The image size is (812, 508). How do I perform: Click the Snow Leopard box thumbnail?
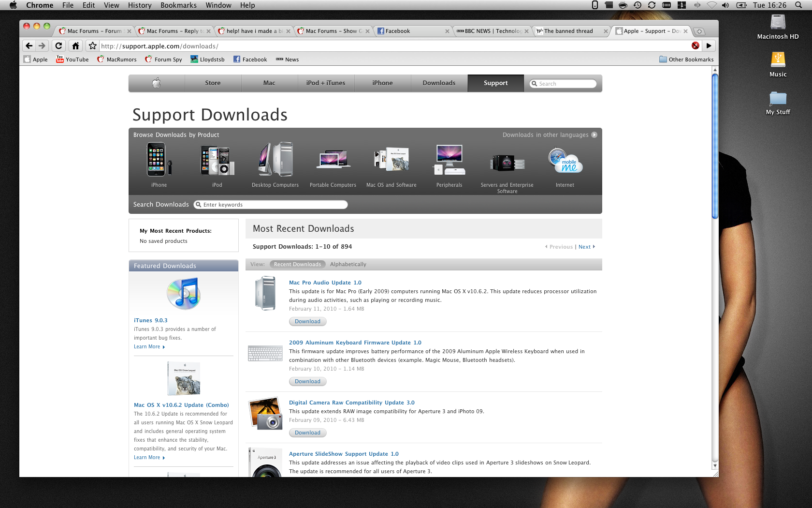tap(184, 378)
